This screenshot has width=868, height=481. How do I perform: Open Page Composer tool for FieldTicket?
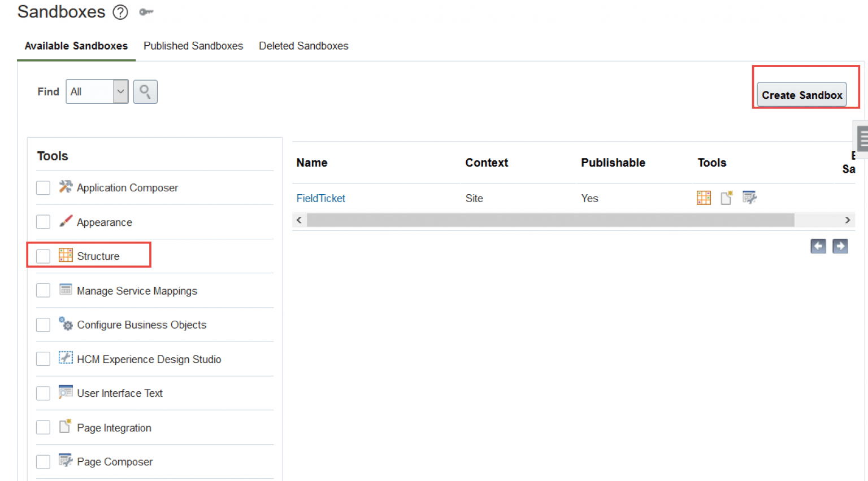pyautogui.click(x=750, y=198)
